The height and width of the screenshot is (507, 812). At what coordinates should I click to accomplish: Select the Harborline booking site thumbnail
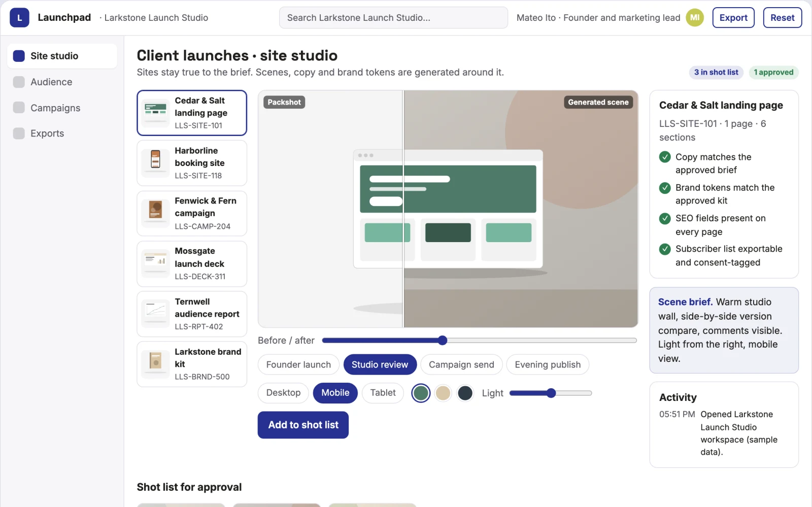[155, 163]
